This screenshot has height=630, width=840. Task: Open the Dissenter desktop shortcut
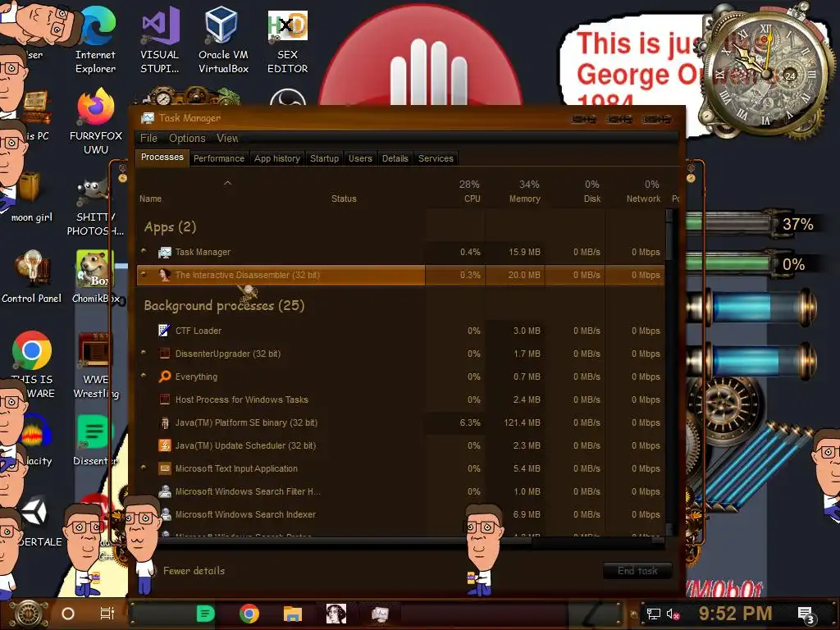point(95,440)
